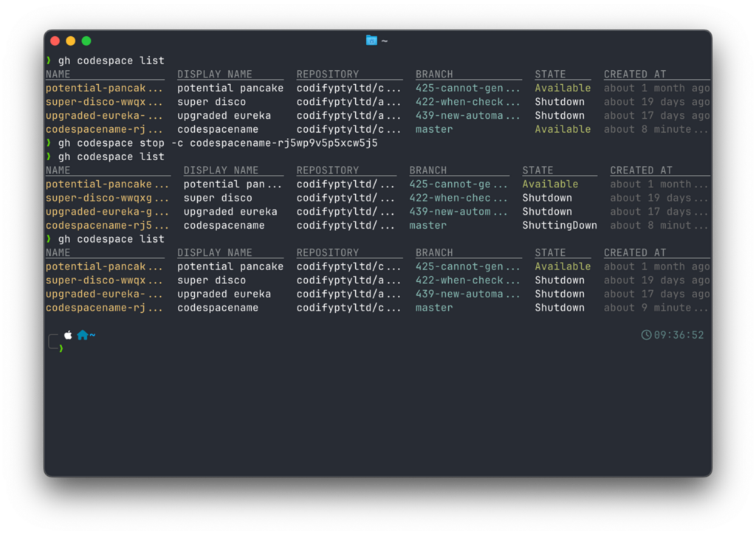
Task: Click the blue folder icon in the title bar
Action: coord(371,41)
